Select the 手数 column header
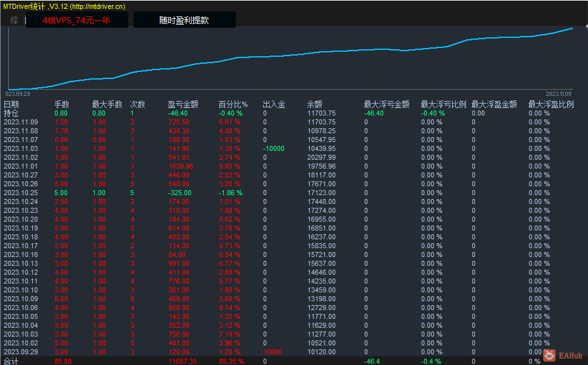Screen dimensions: 588x365 61,104
